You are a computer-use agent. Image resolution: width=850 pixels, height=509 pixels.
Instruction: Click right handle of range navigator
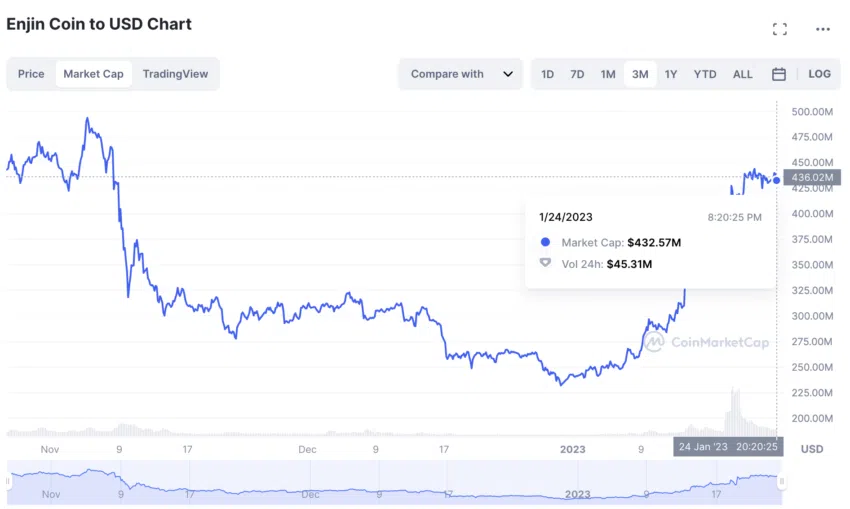point(782,482)
